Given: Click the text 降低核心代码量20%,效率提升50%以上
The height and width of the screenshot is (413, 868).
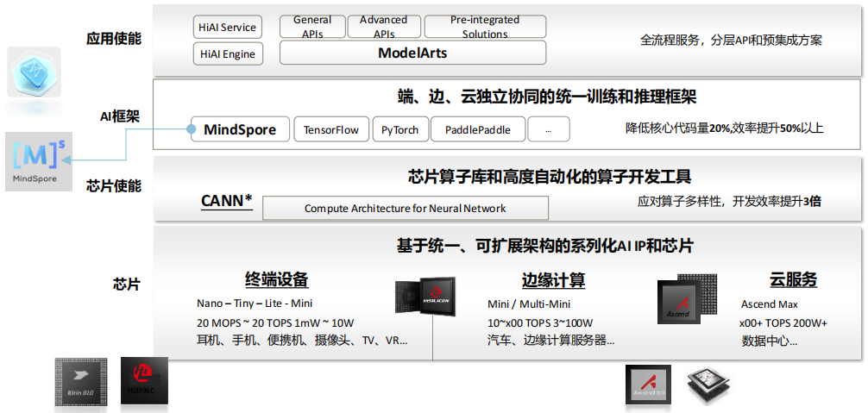Looking at the screenshot, I should point(725,128).
